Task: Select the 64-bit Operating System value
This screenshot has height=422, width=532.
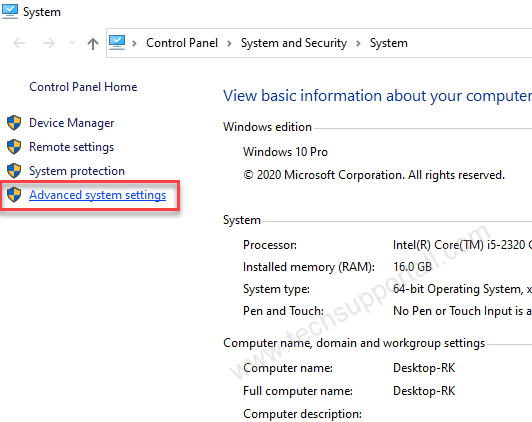Action: [x=462, y=289]
